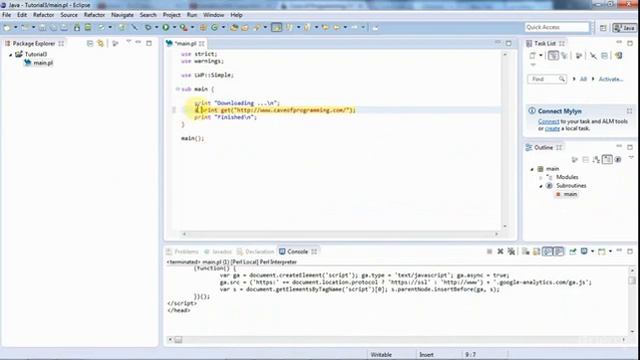The width and height of the screenshot is (640, 360).
Task: Click the green Run button in toolbar
Action: (x=166, y=27)
